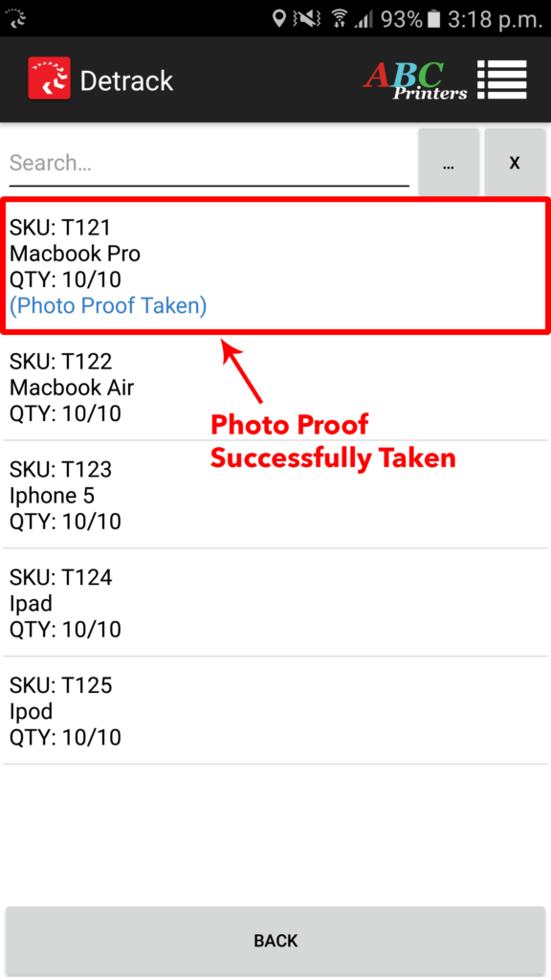Focus the Search input field
Image resolution: width=551 pixels, height=980 pixels.
point(209,164)
